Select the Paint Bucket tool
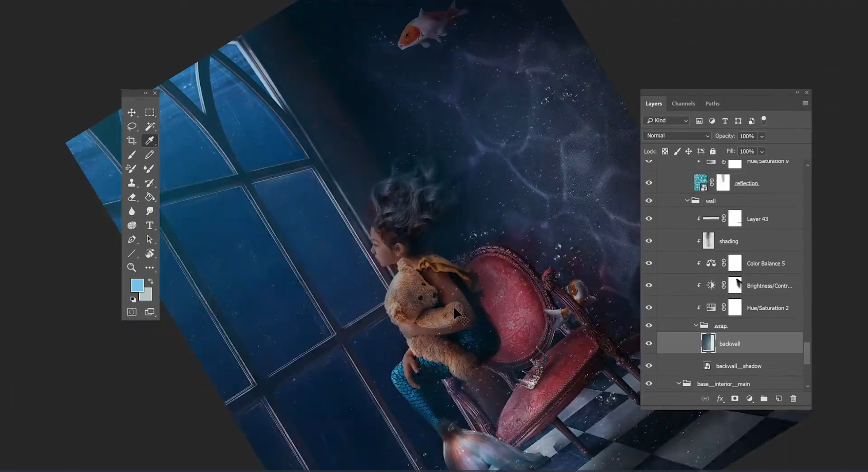Screen dimensions: 868x472 click(x=150, y=197)
